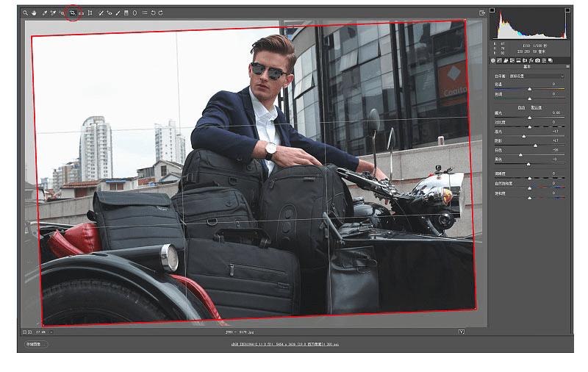Pick the White Balance eyedropper tool

[44, 12]
